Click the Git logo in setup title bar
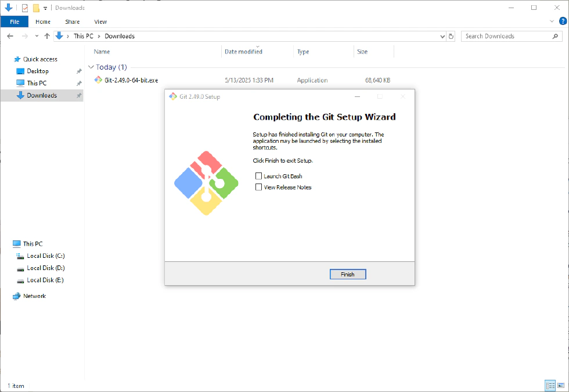Image resolution: width=569 pixels, height=392 pixels. click(172, 96)
